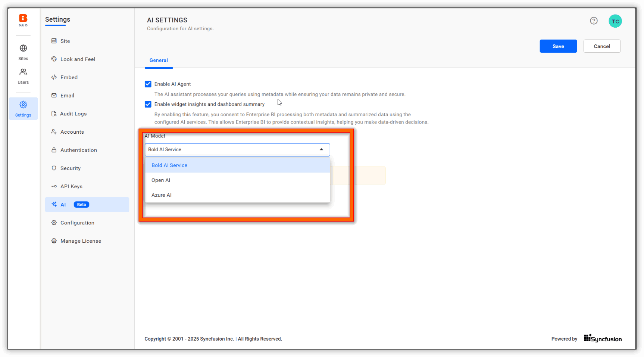
Task: Collapse the AI Model dropdown arrow
Action: [321, 149]
